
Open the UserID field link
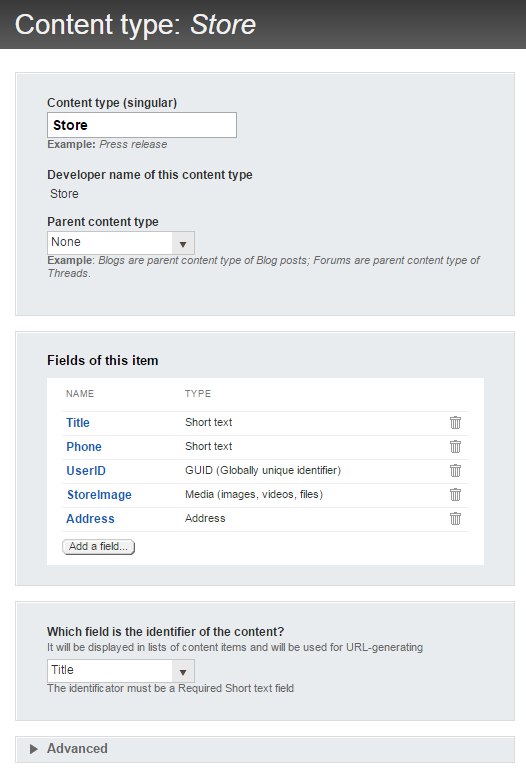(x=86, y=470)
